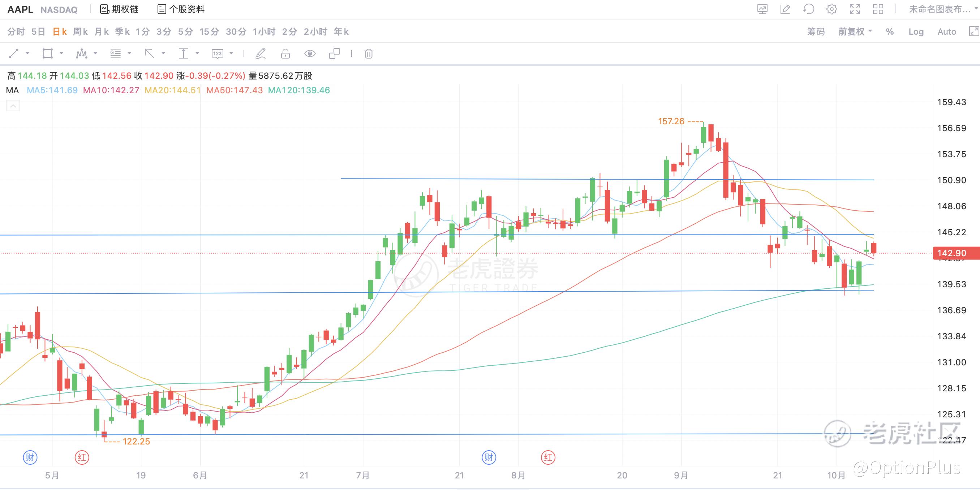Open the multi-chart grid layout icon
This screenshot has height=490, width=980.
pos(878,9)
